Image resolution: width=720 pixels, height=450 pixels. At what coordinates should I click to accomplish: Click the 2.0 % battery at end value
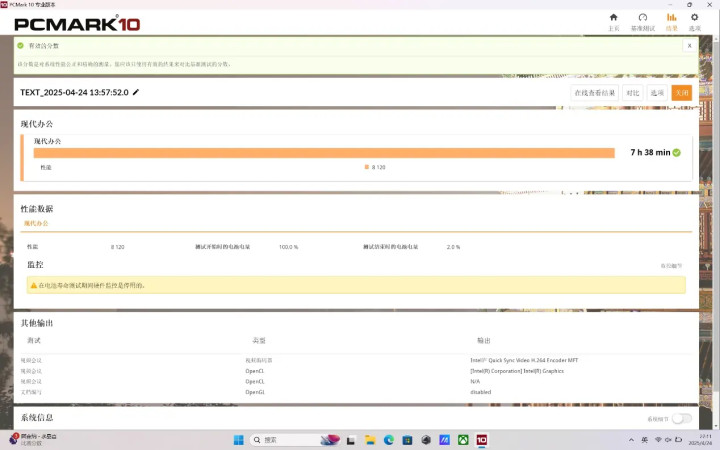pyautogui.click(x=453, y=247)
